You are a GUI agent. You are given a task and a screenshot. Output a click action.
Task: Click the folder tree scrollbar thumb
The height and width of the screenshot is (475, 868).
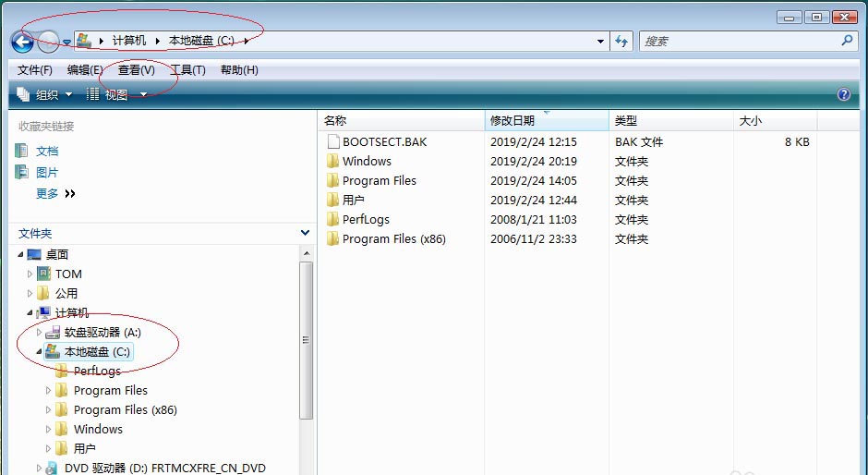click(x=307, y=340)
